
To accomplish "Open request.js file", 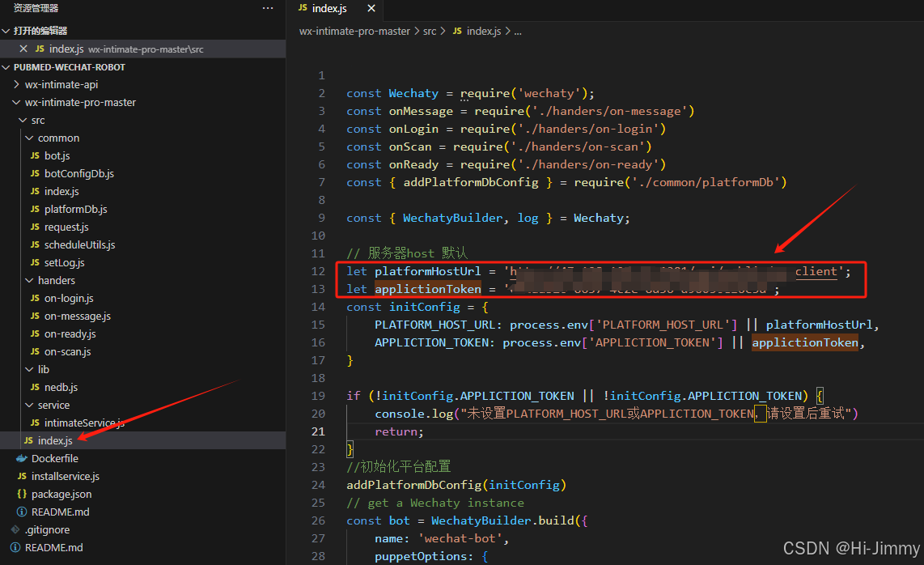I will [66, 227].
